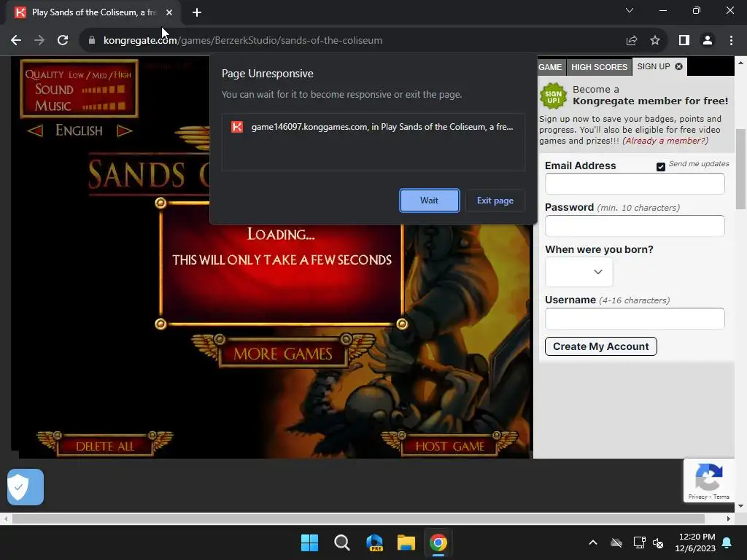The image size is (747, 560).
Task: Adjust the Sound volume bars
Action: (104, 90)
